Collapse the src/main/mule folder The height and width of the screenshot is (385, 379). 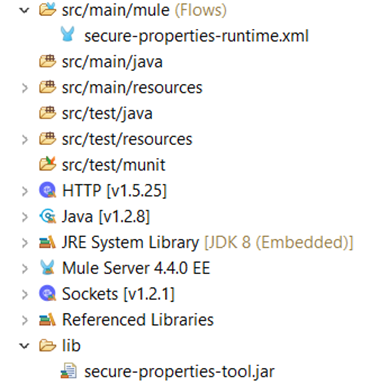point(24,10)
